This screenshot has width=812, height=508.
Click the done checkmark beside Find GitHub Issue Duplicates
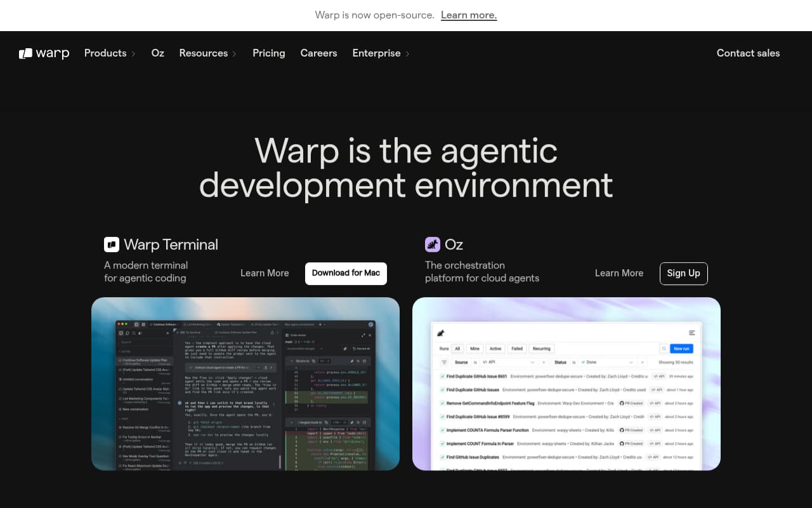click(442, 457)
